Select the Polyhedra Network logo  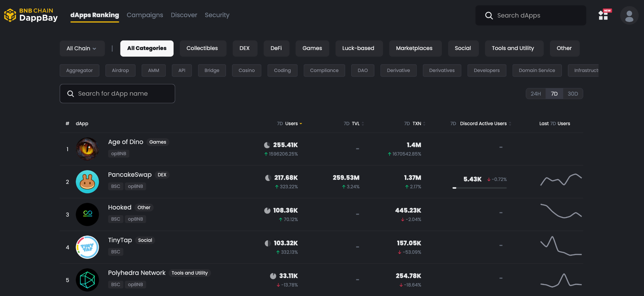[x=87, y=280]
